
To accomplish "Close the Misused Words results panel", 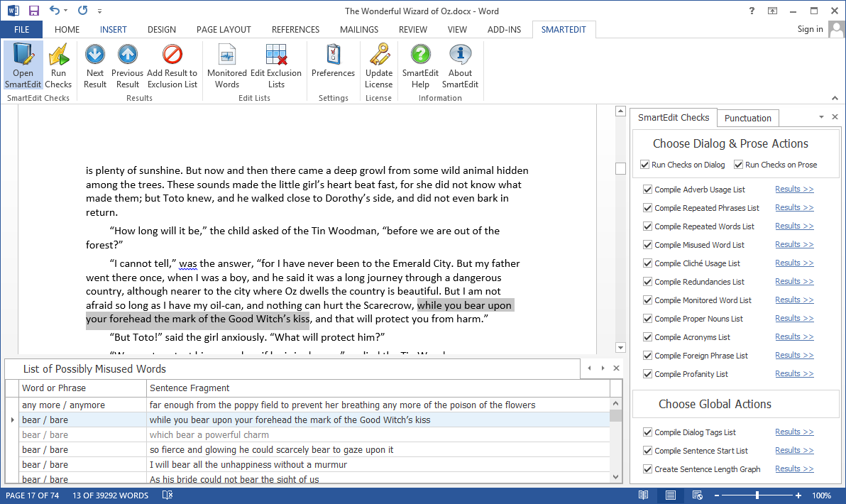I will tap(616, 368).
